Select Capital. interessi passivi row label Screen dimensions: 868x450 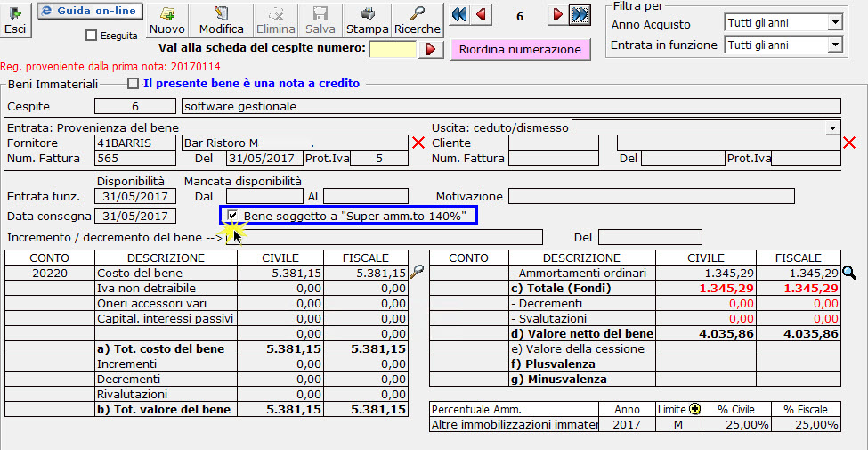pos(166,319)
